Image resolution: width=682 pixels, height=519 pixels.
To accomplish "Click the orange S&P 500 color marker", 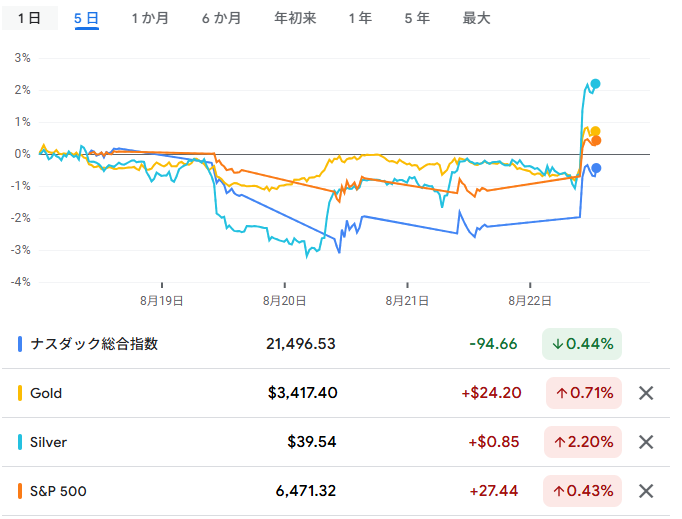I will [x=20, y=492].
